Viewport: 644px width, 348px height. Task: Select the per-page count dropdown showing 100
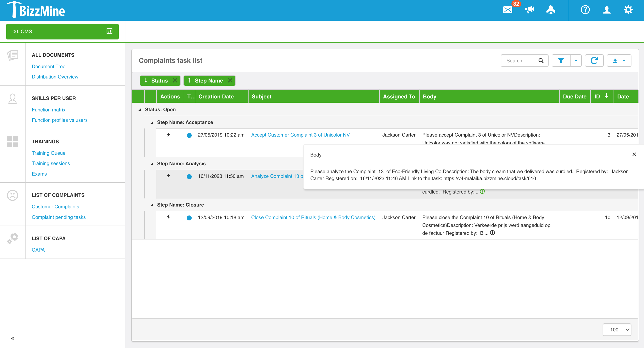click(618, 330)
